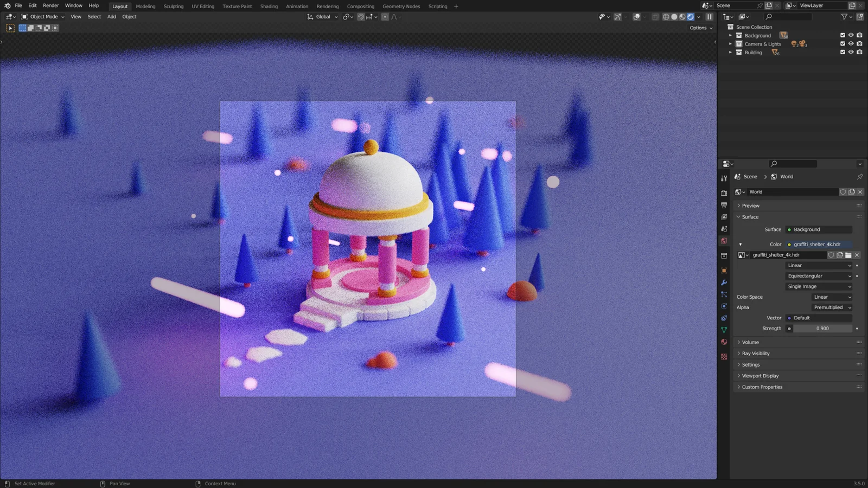Image resolution: width=868 pixels, height=488 pixels.
Task: Switch to the Shading workspace tab
Action: coord(269,6)
